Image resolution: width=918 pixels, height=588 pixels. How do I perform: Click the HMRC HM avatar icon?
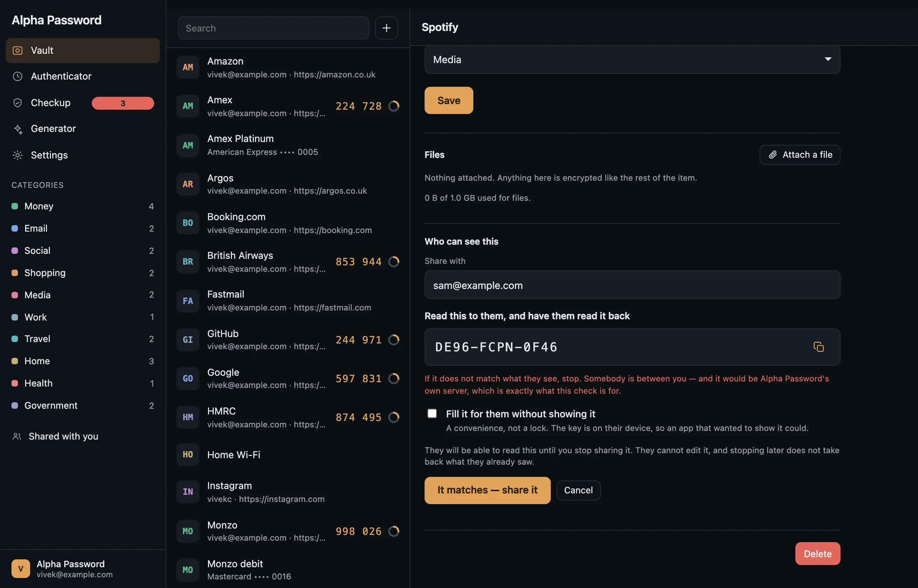[x=188, y=417]
